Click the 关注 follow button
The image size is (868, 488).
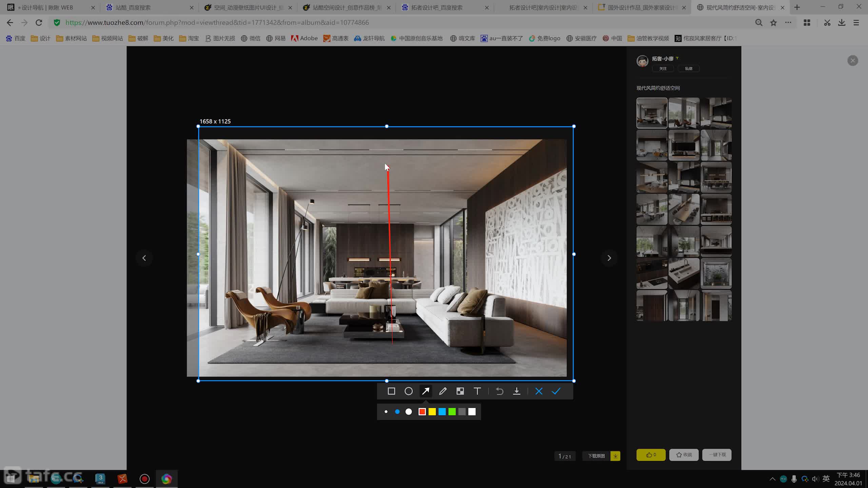pyautogui.click(x=663, y=68)
